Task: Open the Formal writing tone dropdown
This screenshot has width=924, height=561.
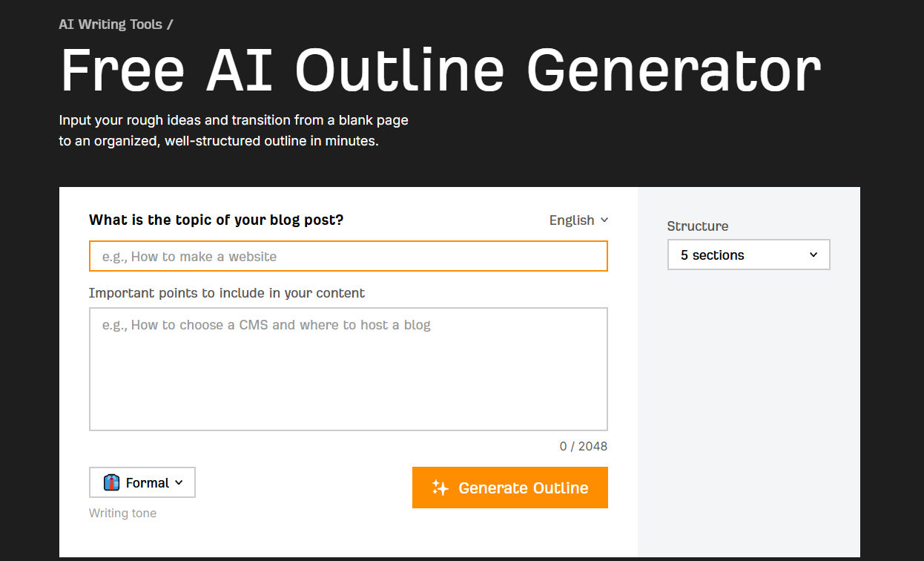Action: [x=142, y=482]
